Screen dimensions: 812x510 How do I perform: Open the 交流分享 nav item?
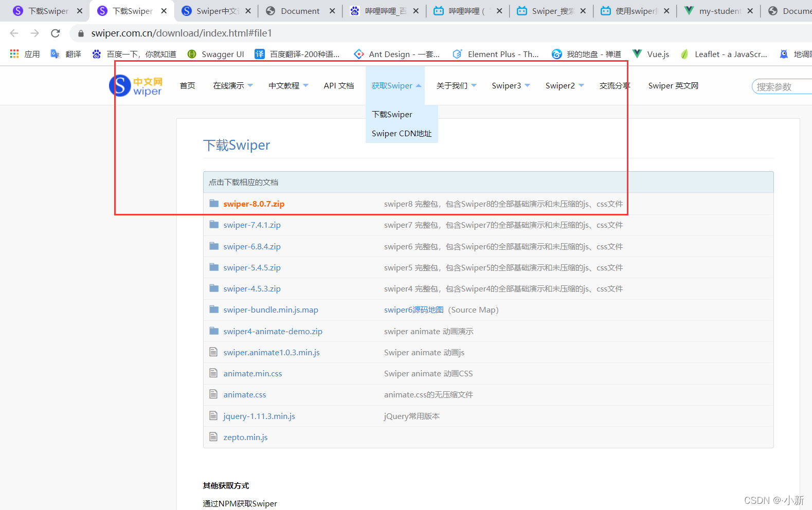[x=615, y=86]
